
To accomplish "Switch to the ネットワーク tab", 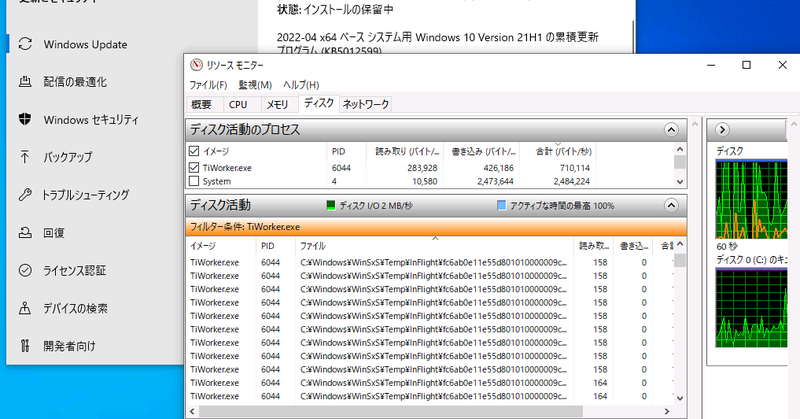I will 366,104.
